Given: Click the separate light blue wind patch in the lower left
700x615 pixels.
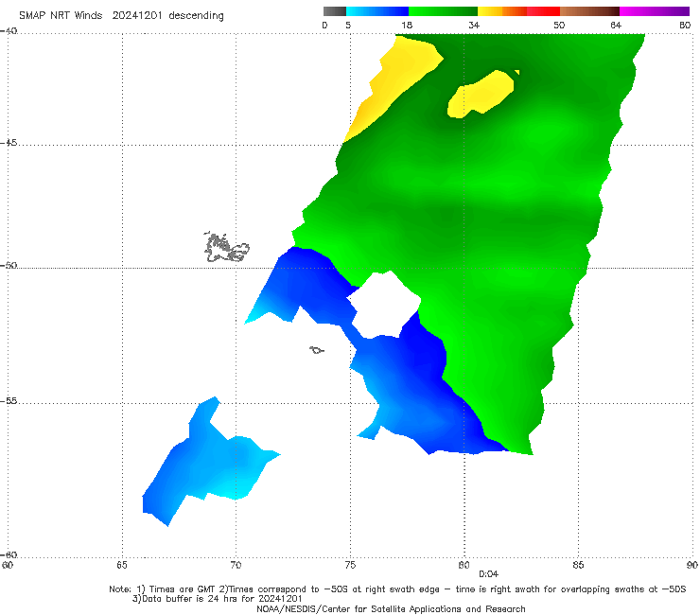Looking at the screenshot, I should (210, 465).
